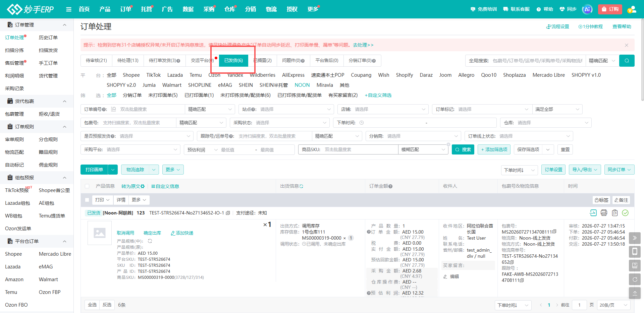The image size is (644, 313).
Task: Click the 重置 reset button
Action: pyautogui.click(x=565, y=150)
